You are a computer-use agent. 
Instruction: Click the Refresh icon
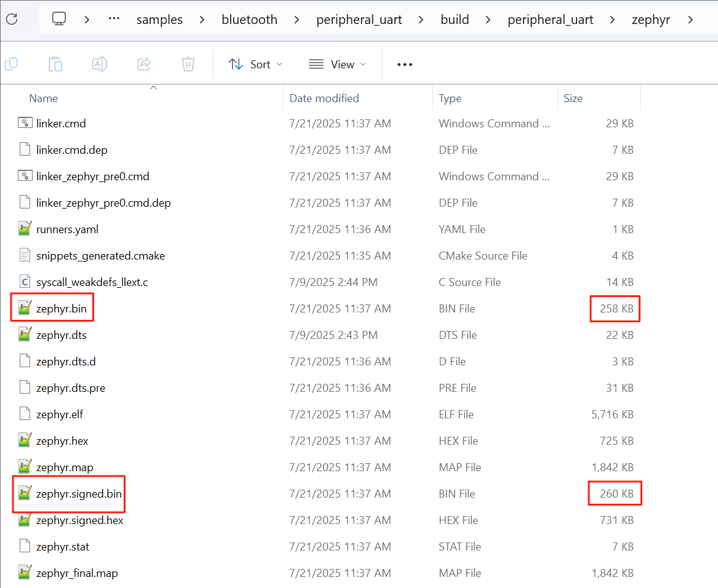point(12,19)
